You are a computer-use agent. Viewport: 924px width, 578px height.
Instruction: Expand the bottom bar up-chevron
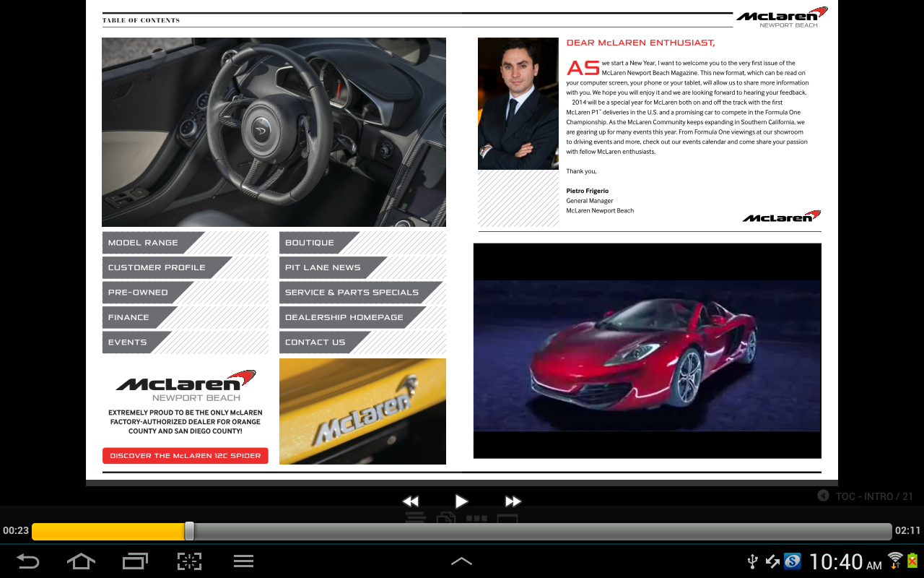pyautogui.click(x=461, y=561)
